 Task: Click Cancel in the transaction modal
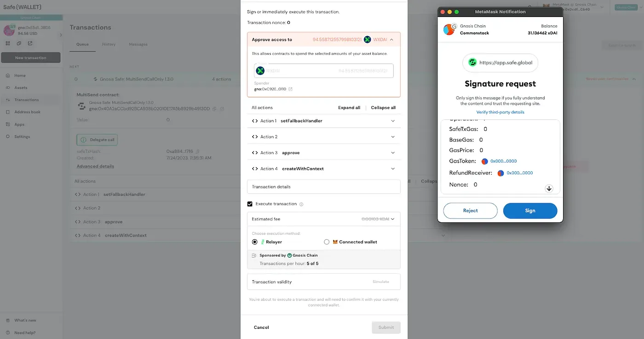tap(261, 328)
